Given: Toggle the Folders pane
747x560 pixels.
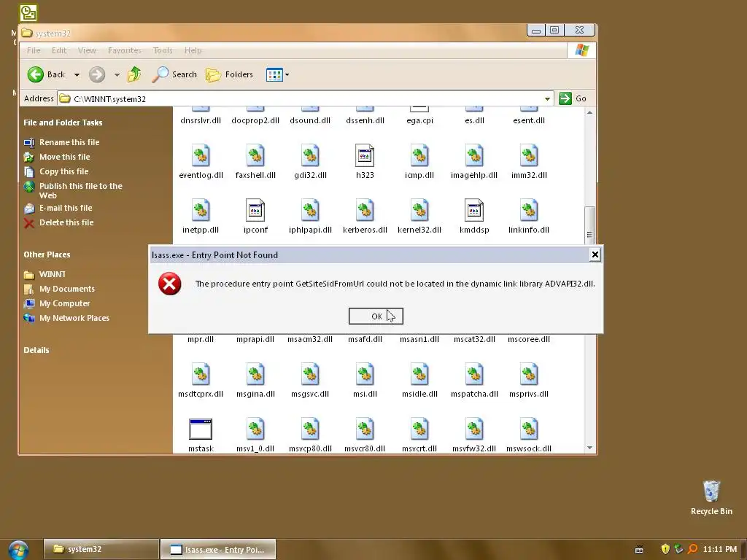Looking at the screenshot, I should (230, 74).
